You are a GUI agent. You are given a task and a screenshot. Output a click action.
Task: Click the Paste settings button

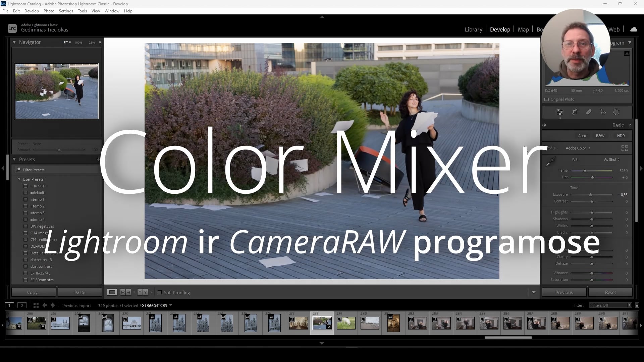[x=80, y=292]
